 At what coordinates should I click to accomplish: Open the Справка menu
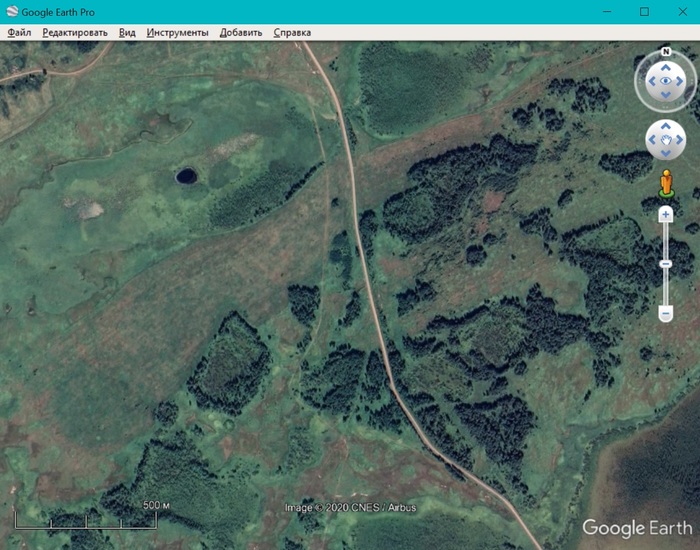(292, 33)
